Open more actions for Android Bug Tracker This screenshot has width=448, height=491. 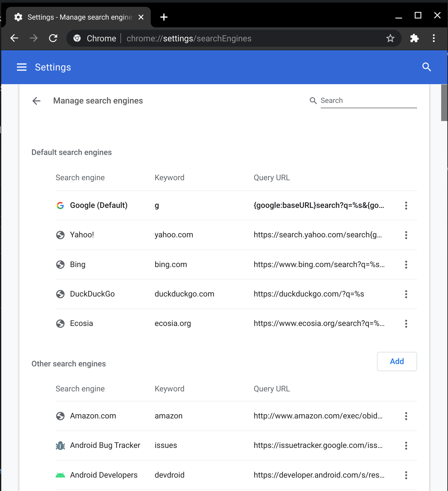click(x=406, y=445)
